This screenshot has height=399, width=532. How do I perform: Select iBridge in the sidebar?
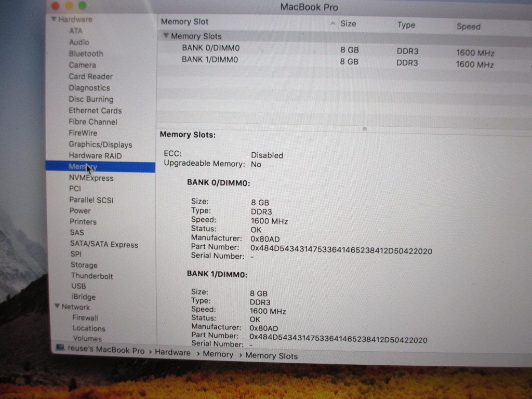point(84,297)
